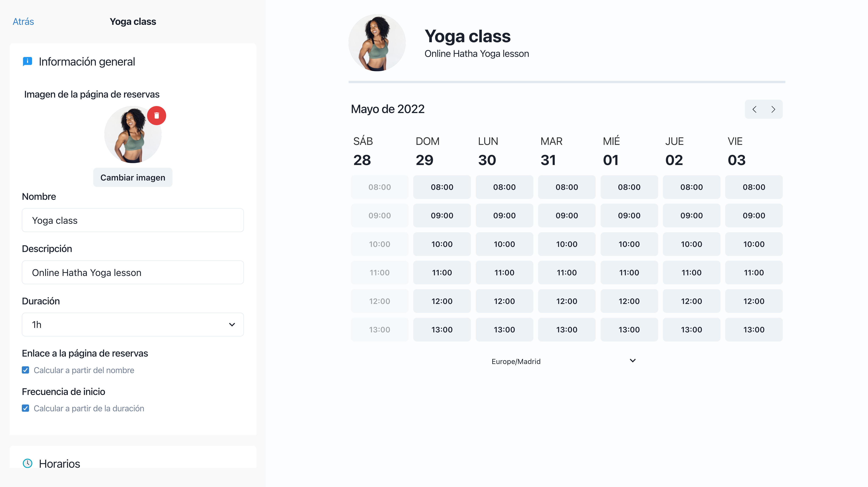
Task: Choose the 13:00 slot on VIE 03
Action: pyautogui.click(x=753, y=329)
